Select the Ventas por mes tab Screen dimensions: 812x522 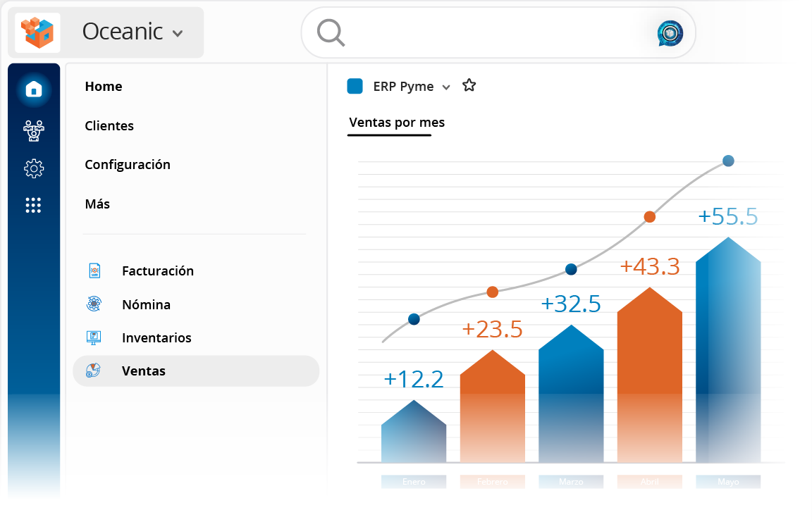point(397,123)
